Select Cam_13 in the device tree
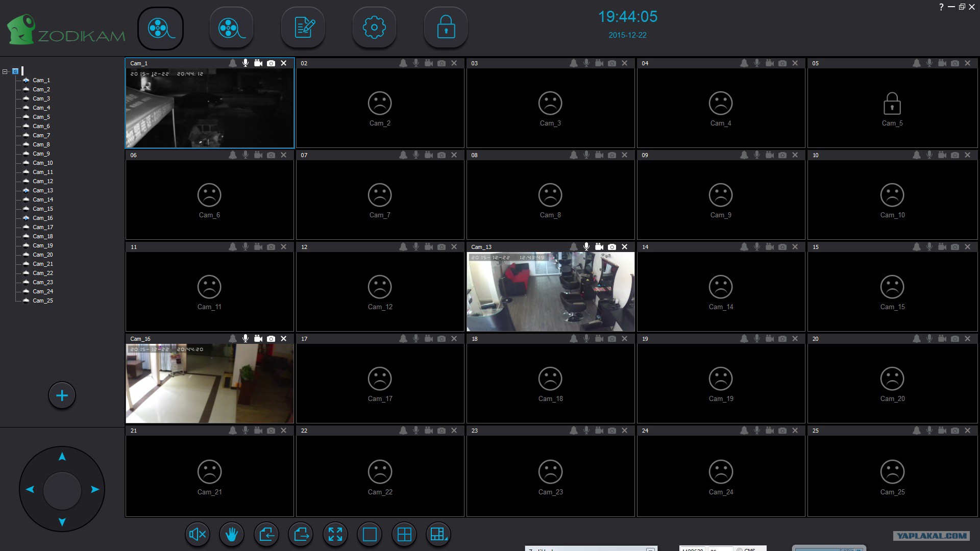 42,190
